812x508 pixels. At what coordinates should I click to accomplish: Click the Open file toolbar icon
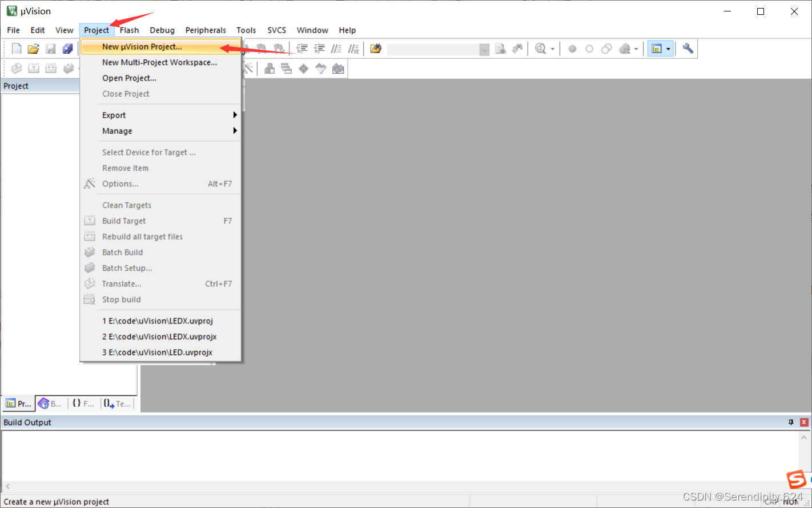[x=34, y=49]
